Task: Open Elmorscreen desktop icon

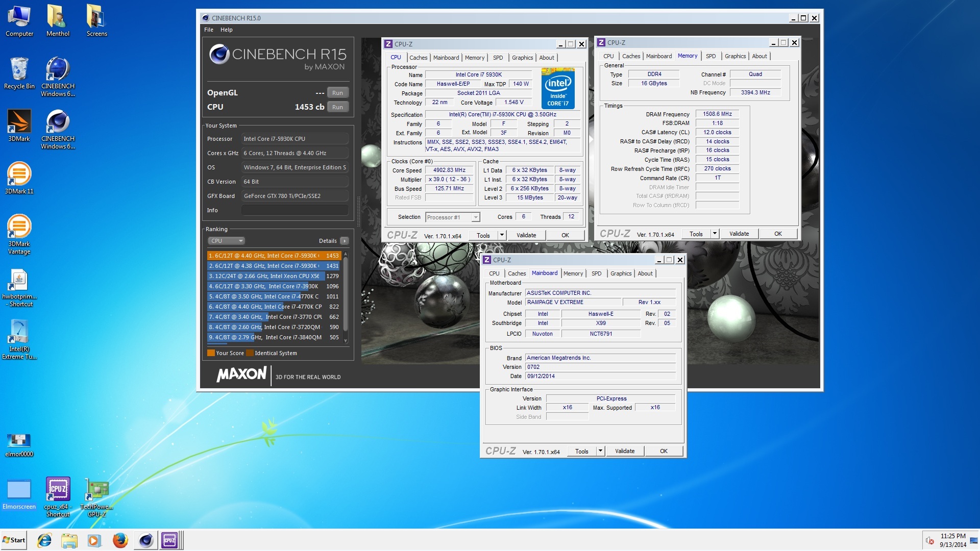Action: click(x=19, y=494)
